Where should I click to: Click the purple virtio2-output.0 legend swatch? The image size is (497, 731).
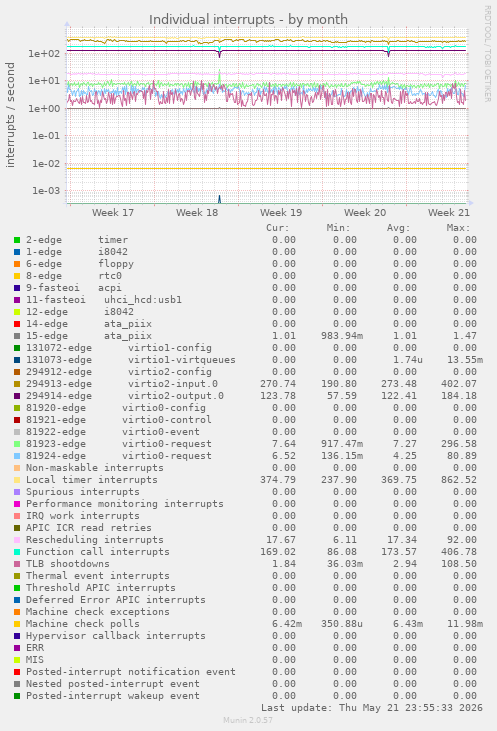click(x=17, y=396)
